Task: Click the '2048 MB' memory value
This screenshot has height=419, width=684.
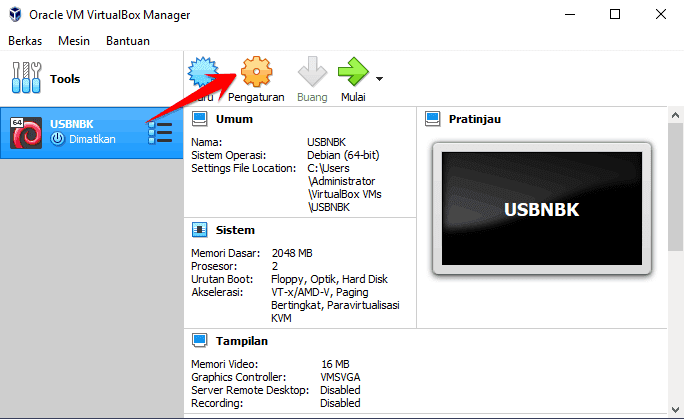Action: click(x=292, y=253)
